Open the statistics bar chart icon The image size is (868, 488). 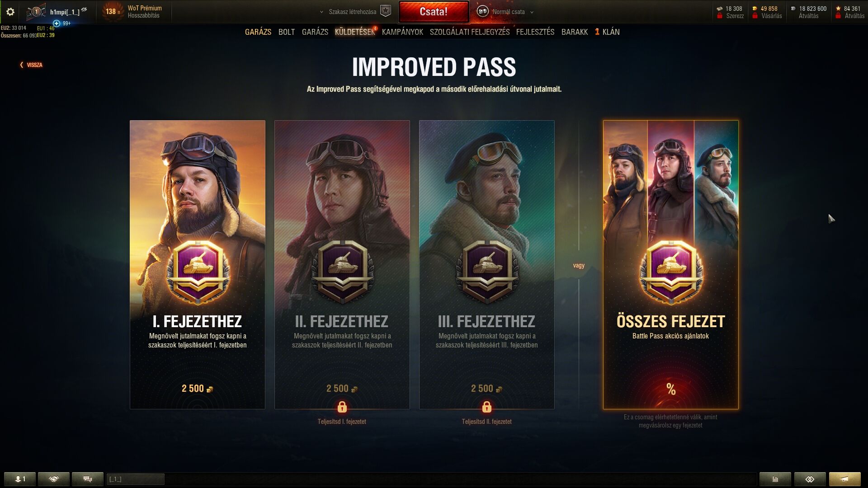775,479
